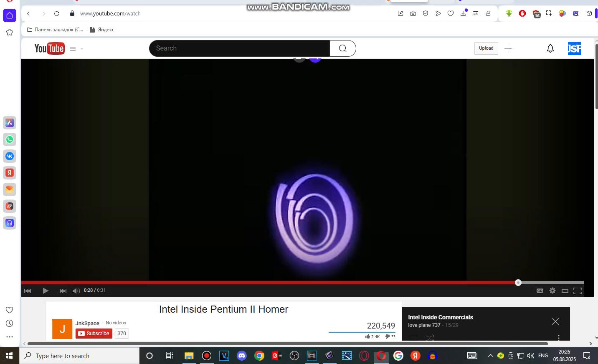The height and width of the screenshot is (364, 598).
Task: Like the video with thumbs up
Action: 368,336
